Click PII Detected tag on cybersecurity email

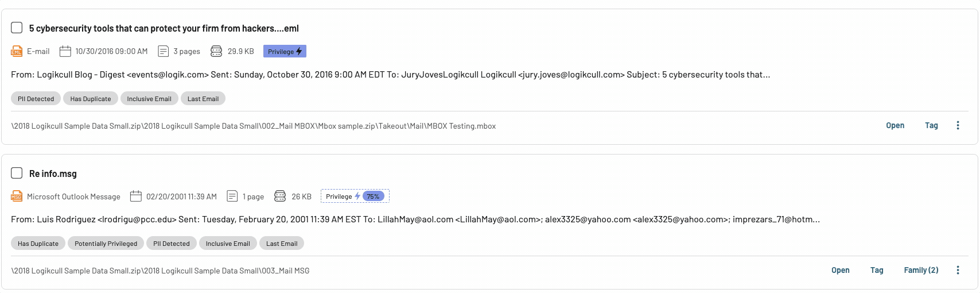[36, 99]
